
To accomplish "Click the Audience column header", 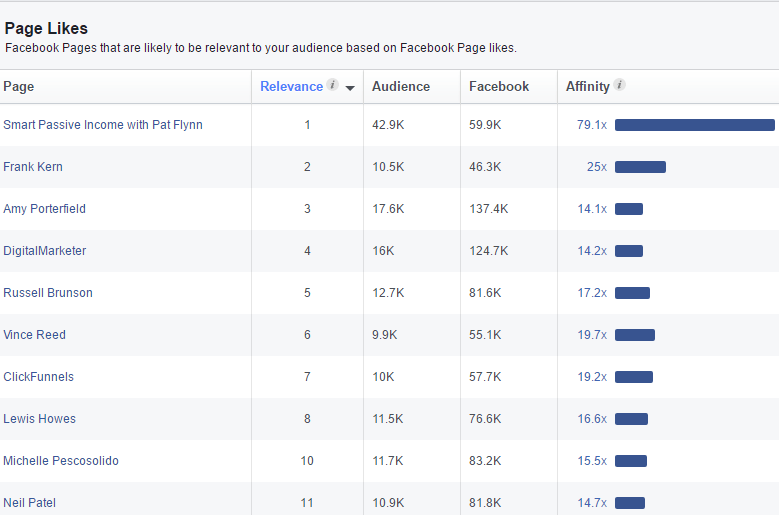I will 401,86.
